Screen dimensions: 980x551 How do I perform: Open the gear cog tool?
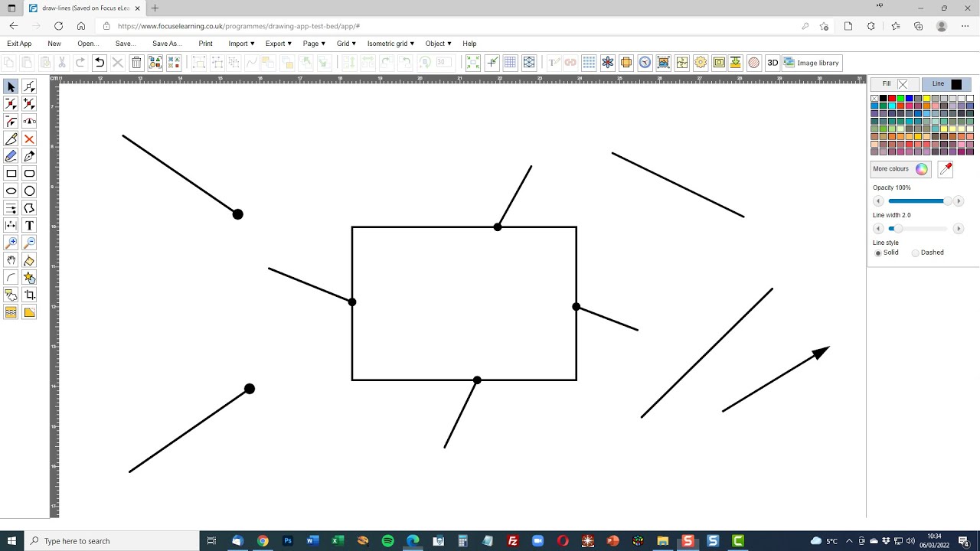701,63
